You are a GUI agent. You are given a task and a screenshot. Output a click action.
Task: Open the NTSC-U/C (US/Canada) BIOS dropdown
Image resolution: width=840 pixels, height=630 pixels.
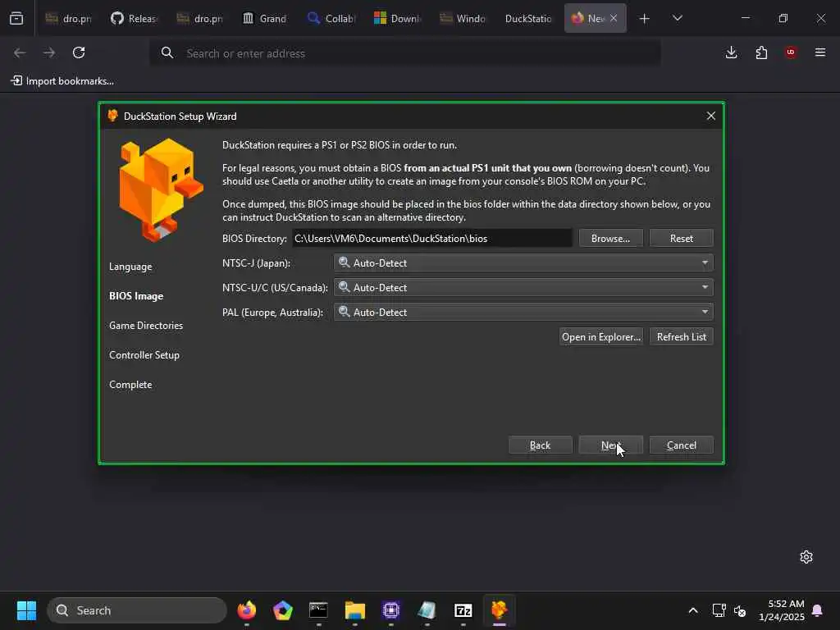point(523,288)
